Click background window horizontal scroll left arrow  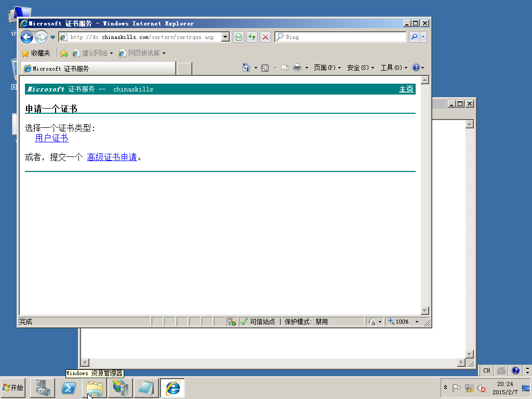coord(85,362)
